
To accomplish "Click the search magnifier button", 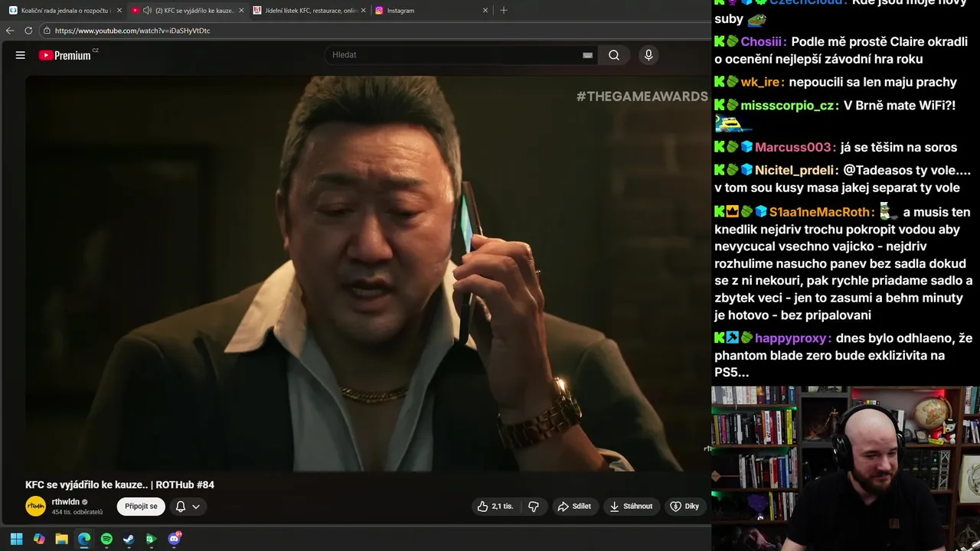I will tap(614, 55).
